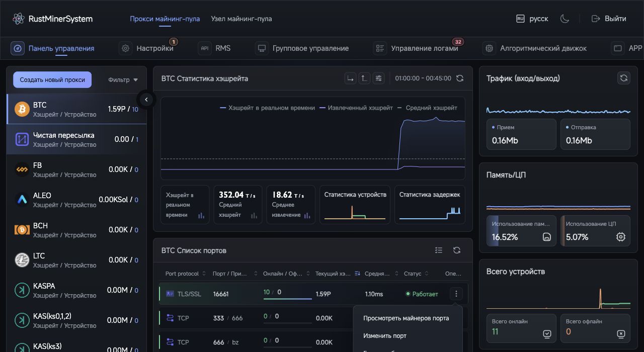This screenshot has width=644, height=352.
Task: Select the KASPA coin icon
Action: (22, 290)
